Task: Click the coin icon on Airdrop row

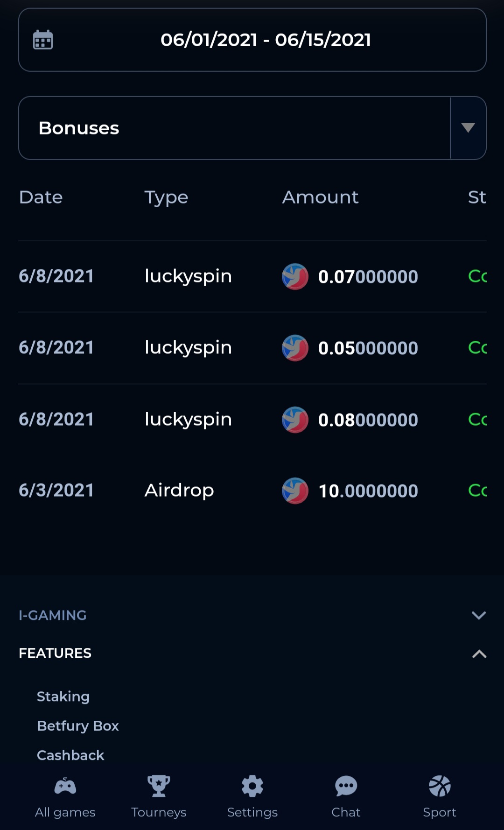Action: click(x=295, y=491)
